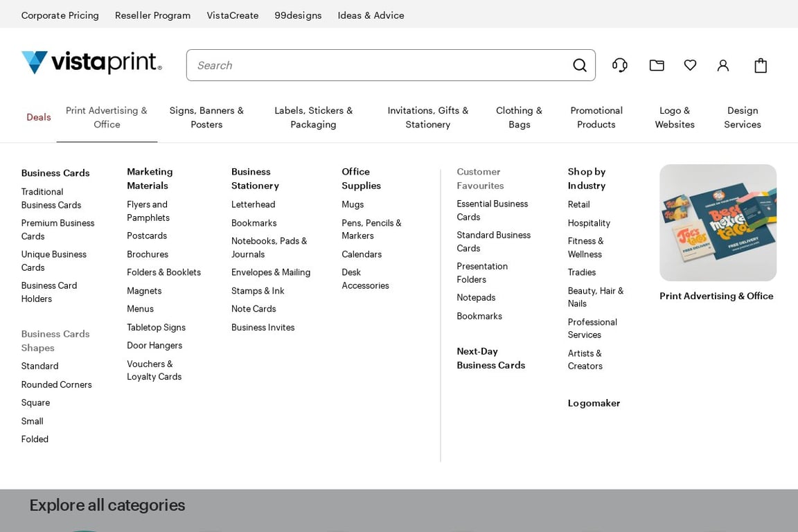Open shopping bag cart icon
Image resolution: width=798 pixels, height=532 pixels.
(761, 65)
